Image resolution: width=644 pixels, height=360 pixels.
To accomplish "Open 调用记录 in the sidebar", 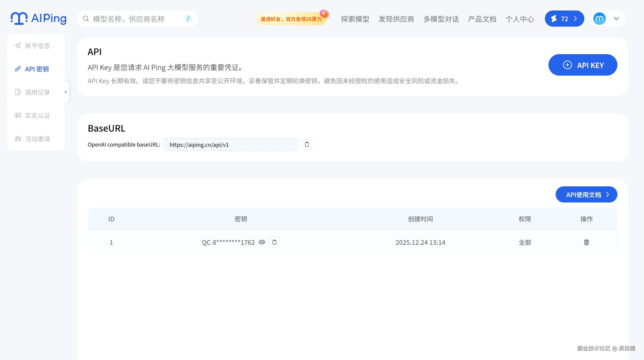I will coord(37,92).
